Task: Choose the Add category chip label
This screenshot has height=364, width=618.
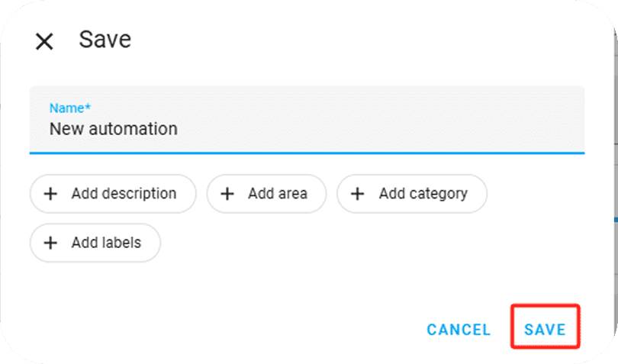Action: 423,194
